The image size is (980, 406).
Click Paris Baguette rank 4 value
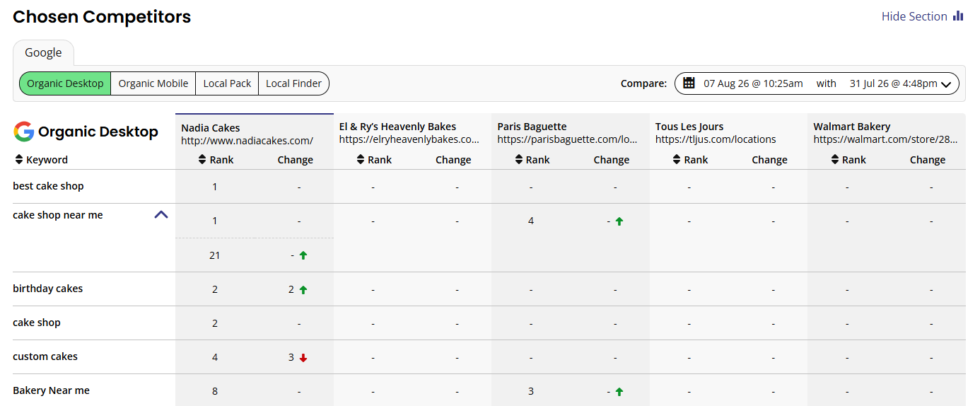(x=531, y=221)
